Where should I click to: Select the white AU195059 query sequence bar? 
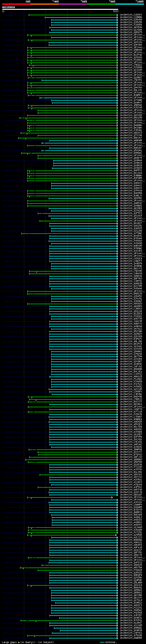[x=60, y=9]
